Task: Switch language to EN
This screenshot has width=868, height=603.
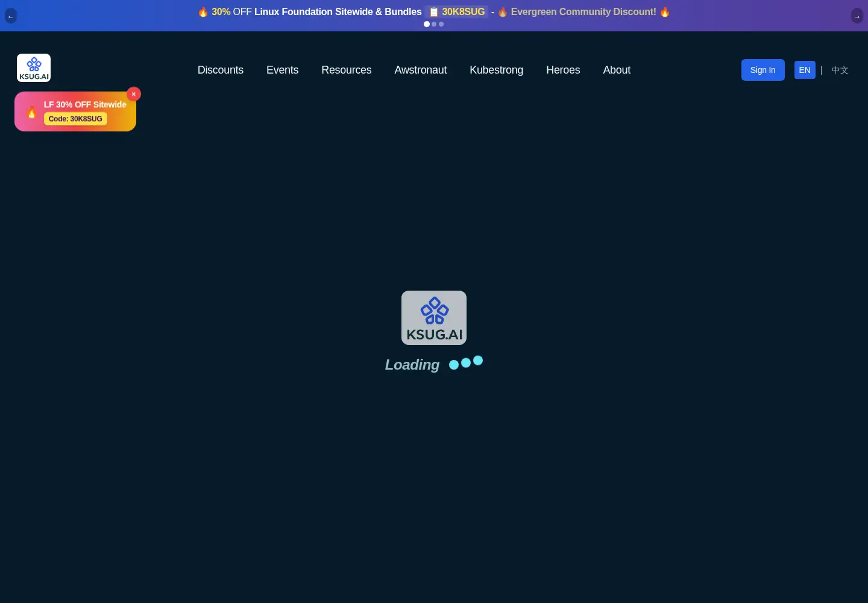Action: tap(805, 70)
